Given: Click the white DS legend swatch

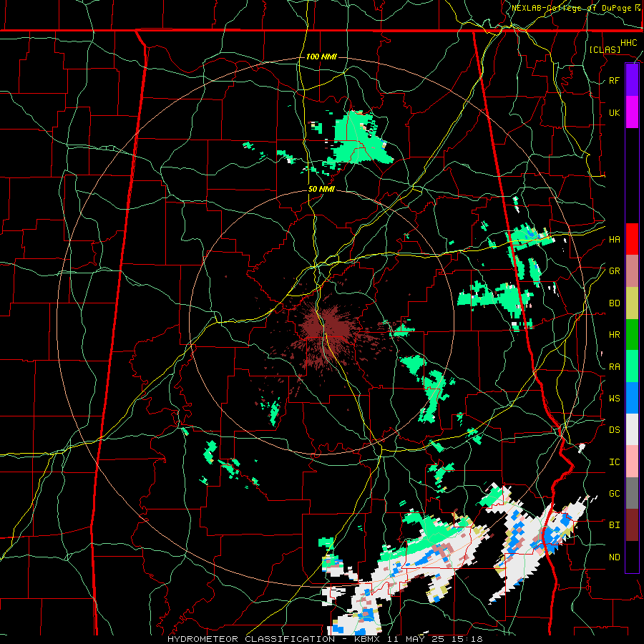Looking at the screenshot, I should tap(632, 429).
